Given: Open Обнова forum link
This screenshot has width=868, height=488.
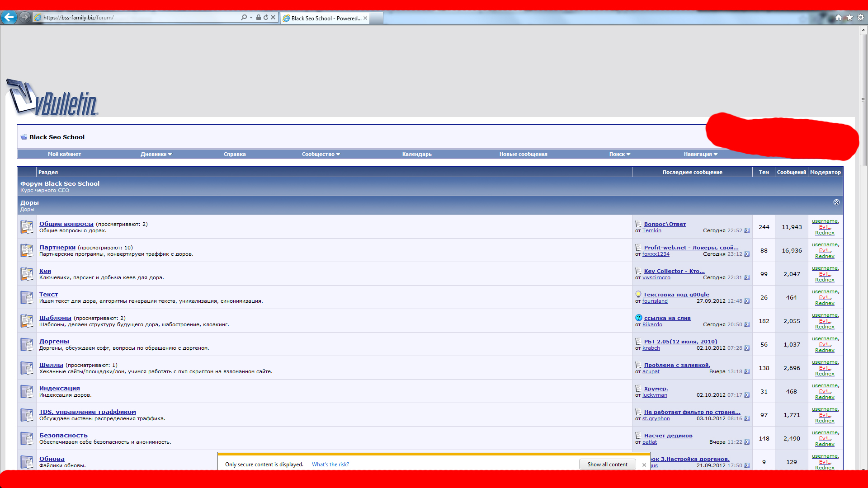Looking at the screenshot, I should 52,459.
